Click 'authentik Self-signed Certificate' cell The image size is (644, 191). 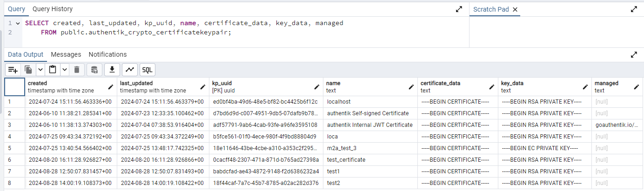tap(370, 113)
